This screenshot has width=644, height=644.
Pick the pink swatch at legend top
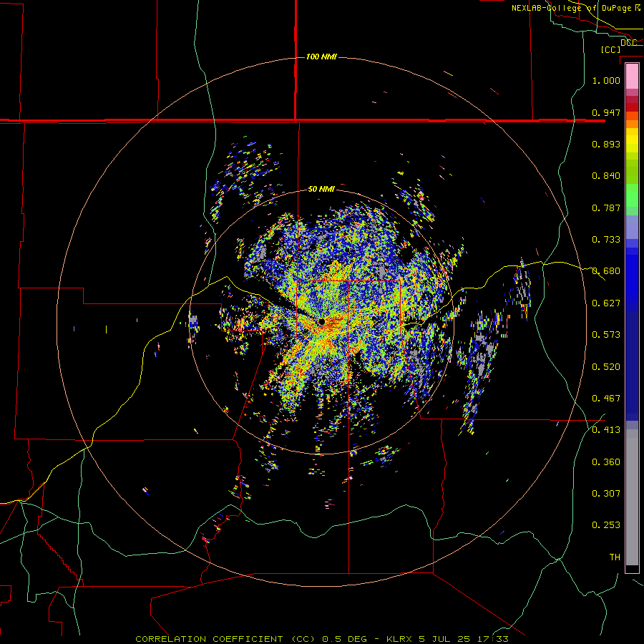[632, 76]
